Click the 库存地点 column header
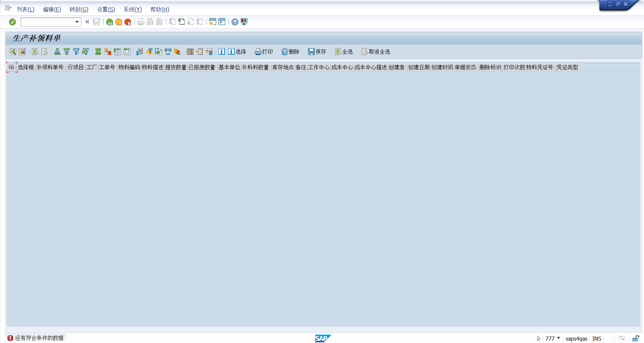 [283, 67]
